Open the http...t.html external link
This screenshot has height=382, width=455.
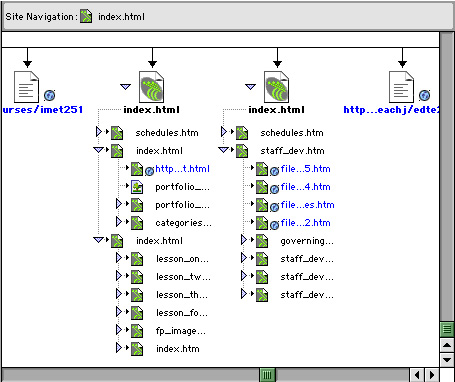click(x=182, y=169)
